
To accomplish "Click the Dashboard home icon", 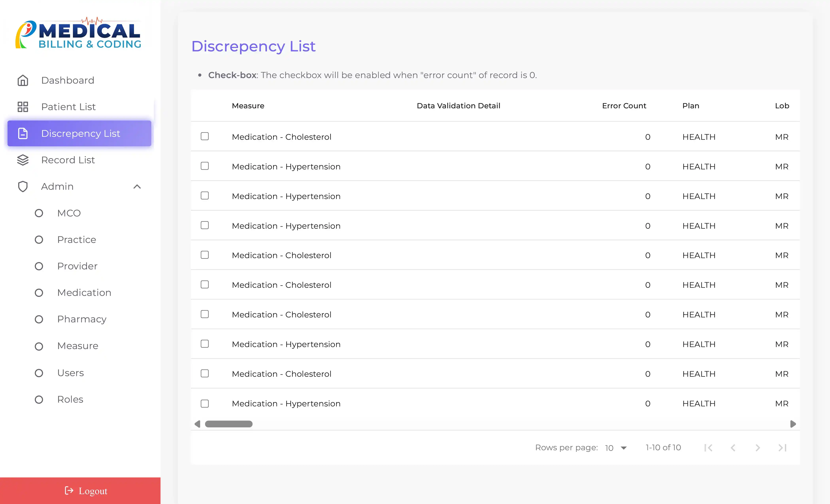I will click(x=23, y=80).
